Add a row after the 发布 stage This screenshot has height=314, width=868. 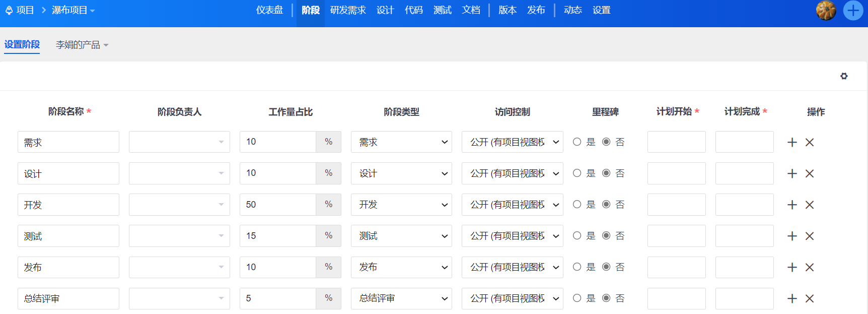pos(792,268)
